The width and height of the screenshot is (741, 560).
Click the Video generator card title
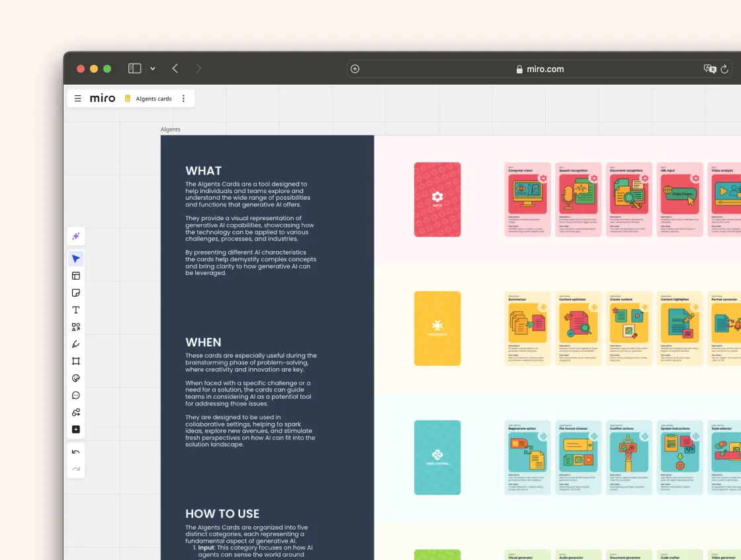[724, 557]
